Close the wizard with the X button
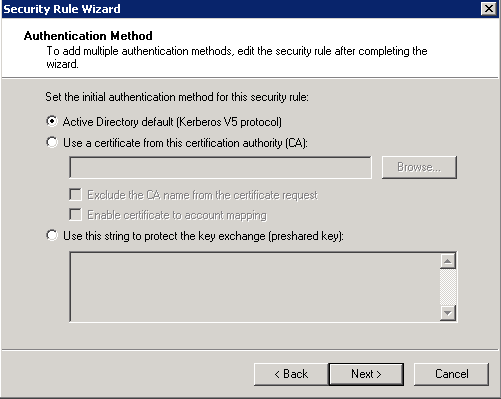The width and height of the screenshot is (501, 399). point(488,9)
